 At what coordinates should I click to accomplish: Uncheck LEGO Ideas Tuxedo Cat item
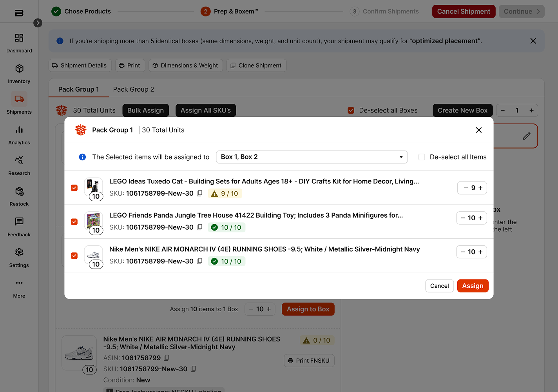74,188
